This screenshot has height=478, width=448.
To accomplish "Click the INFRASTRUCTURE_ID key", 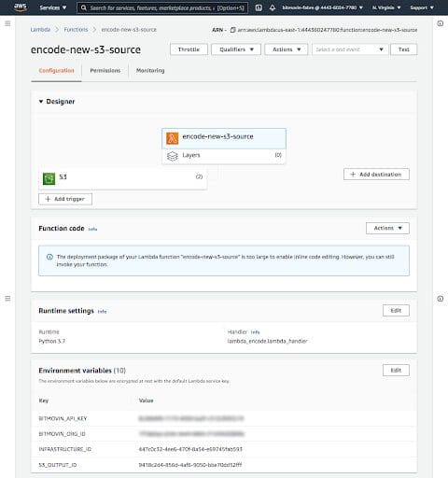I will coord(65,449).
